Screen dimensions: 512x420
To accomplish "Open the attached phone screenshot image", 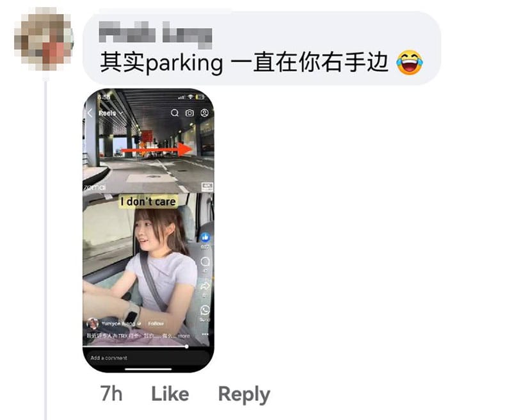I will point(148,230).
